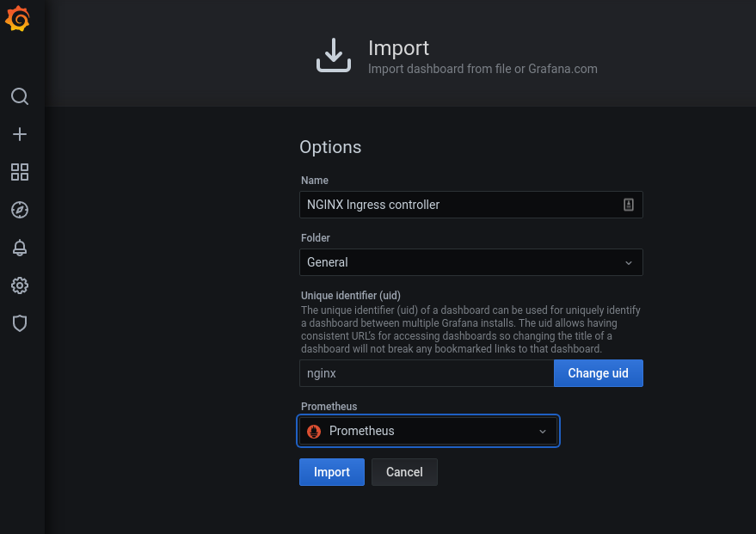Image resolution: width=756 pixels, height=534 pixels.
Task: Cancel the dashboard import
Action: point(404,472)
